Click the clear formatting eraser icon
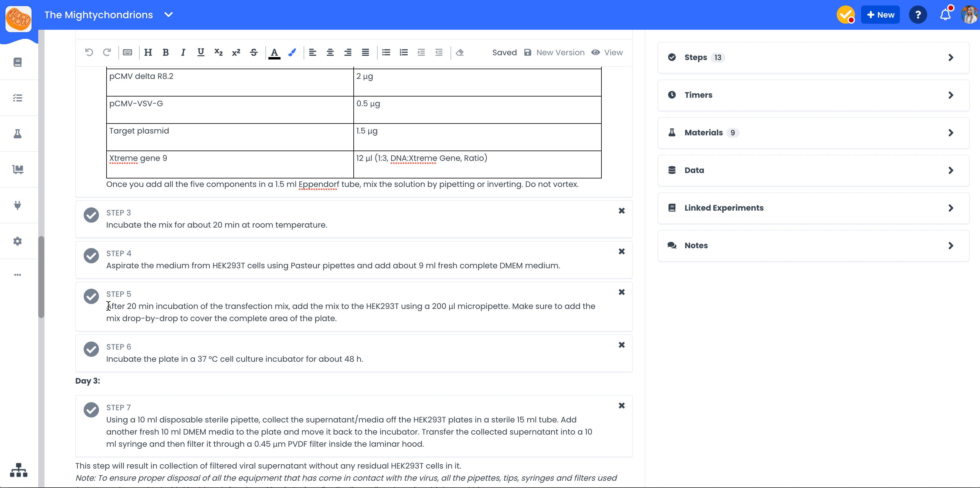 coord(460,53)
